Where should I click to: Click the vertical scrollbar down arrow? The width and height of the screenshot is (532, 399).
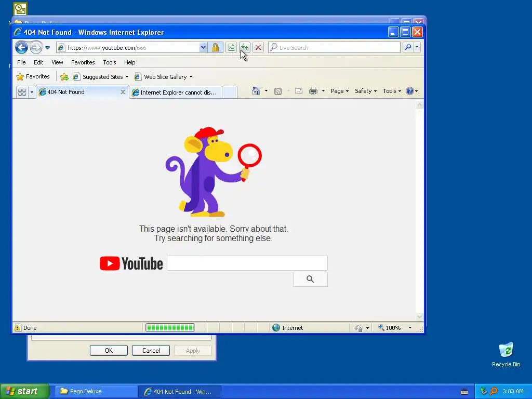click(419, 316)
